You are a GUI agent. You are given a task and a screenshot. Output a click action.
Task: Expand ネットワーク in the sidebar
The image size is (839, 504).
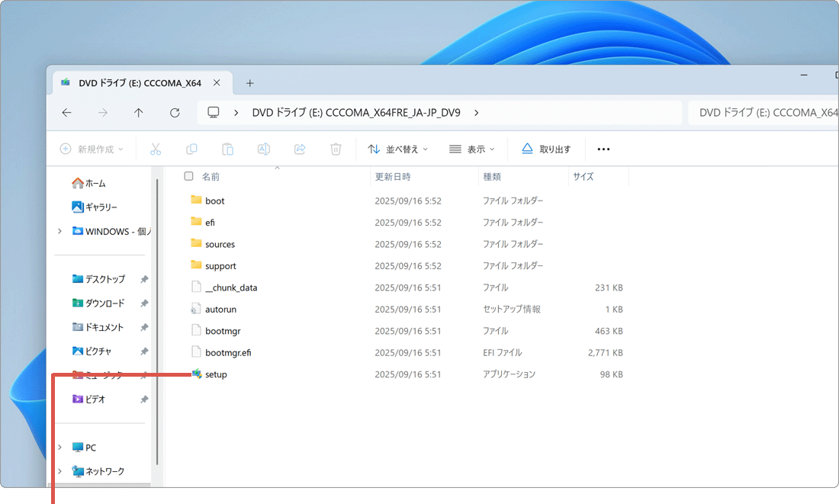tap(60, 471)
